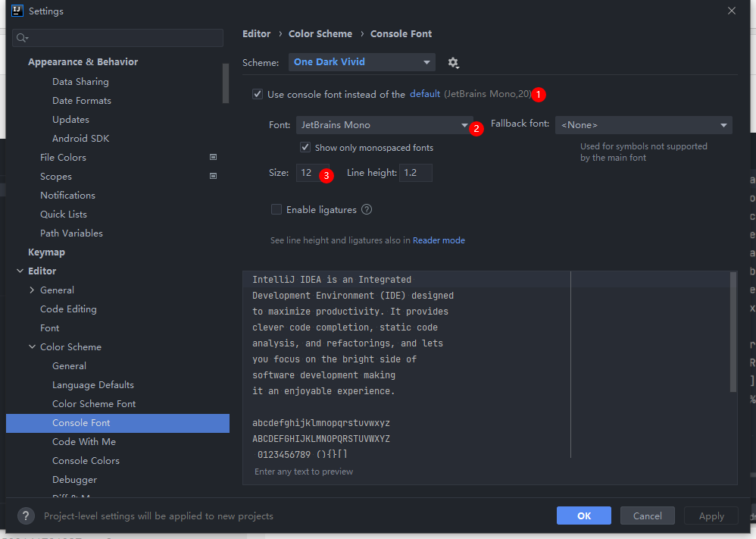
Task: Select Color Scheme Font settings
Action: click(93, 403)
